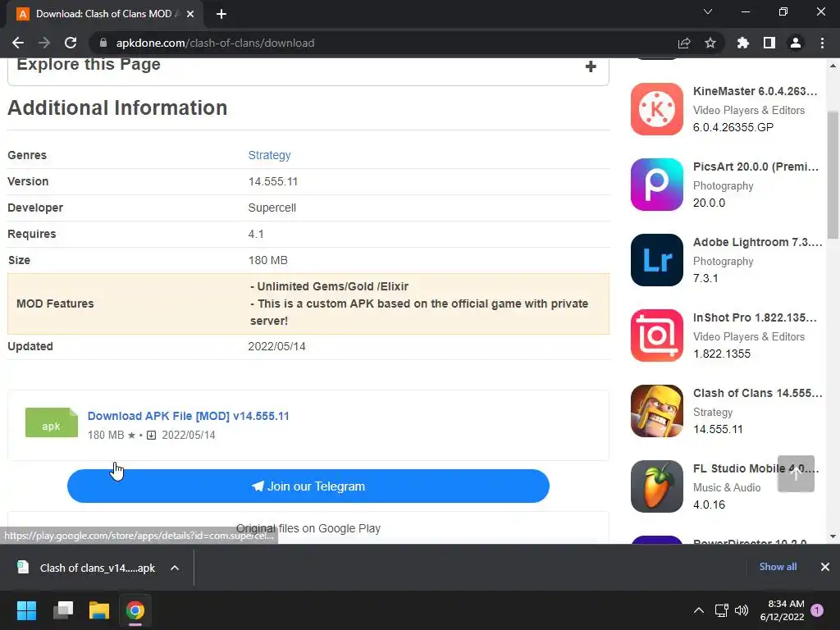
Task: Click the scrollbar down arrow
Action: (833, 536)
